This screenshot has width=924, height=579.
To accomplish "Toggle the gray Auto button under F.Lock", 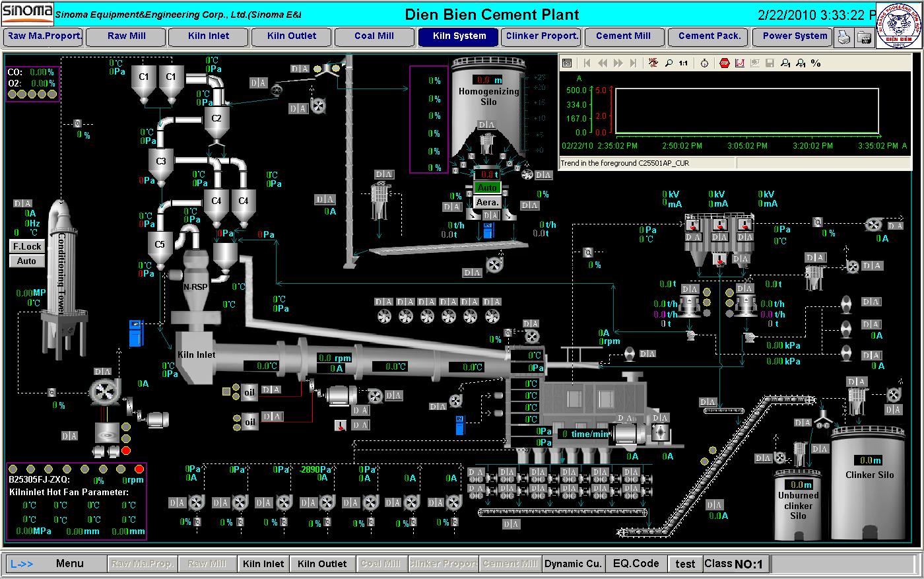I will point(27,261).
